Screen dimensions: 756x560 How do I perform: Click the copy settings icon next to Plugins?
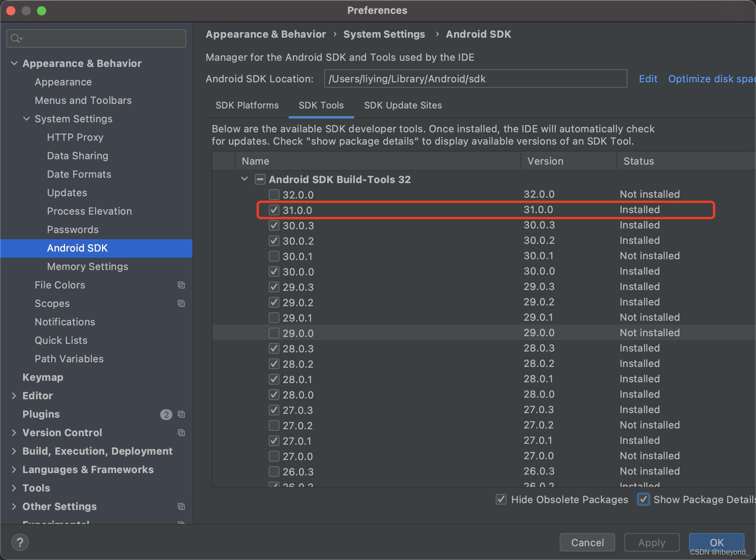coord(181,414)
